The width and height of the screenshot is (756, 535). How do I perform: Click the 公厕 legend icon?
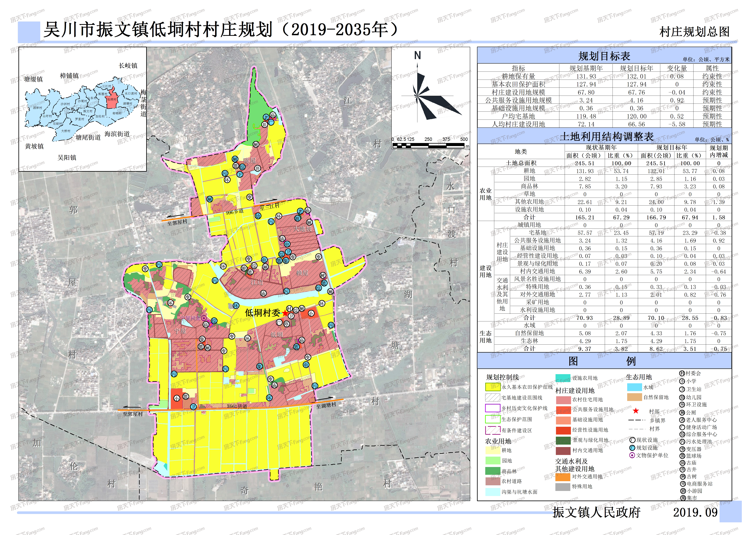click(x=682, y=412)
